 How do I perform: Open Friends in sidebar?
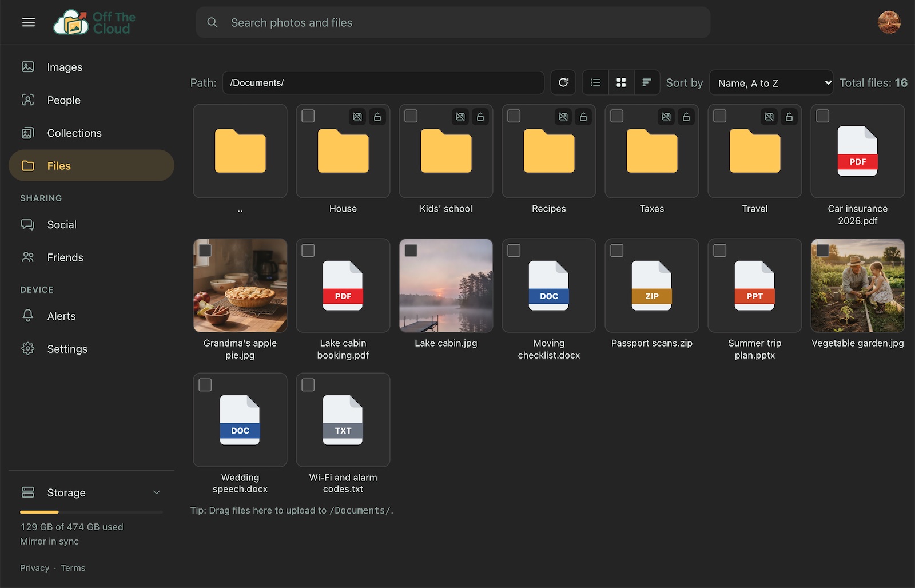point(91,257)
